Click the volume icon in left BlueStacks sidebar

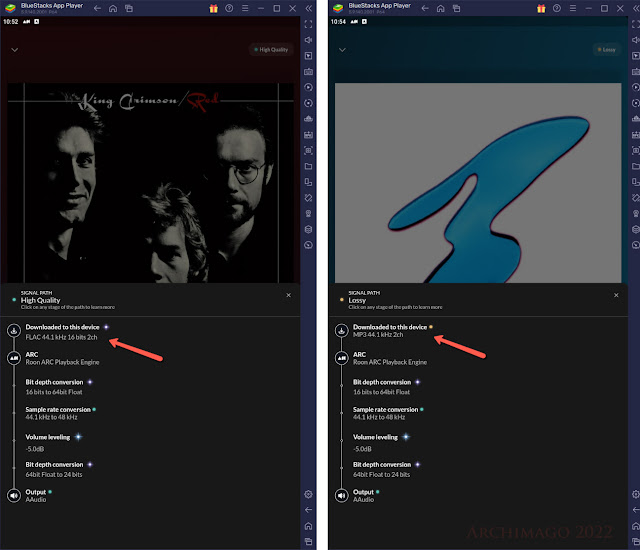point(309,40)
